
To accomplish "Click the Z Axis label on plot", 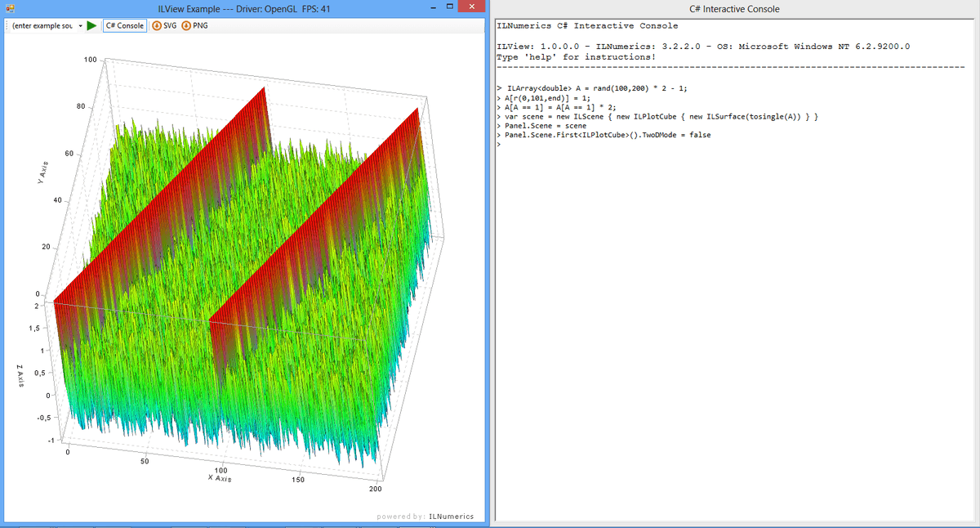I will (19, 377).
